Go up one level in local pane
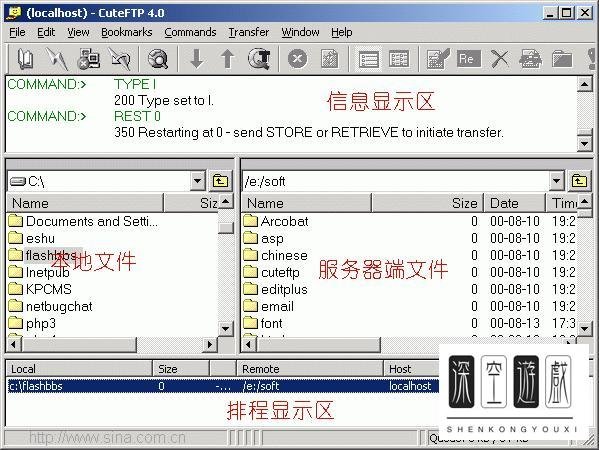Image resolution: width=599 pixels, height=450 pixels. (220, 181)
